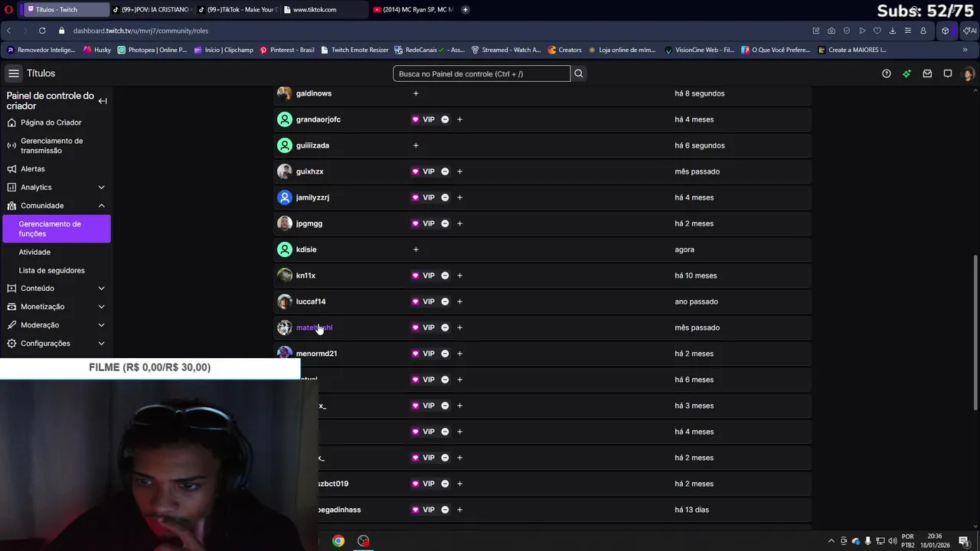Click the dashboard search input field
This screenshot has height=551, width=980.
482,73
